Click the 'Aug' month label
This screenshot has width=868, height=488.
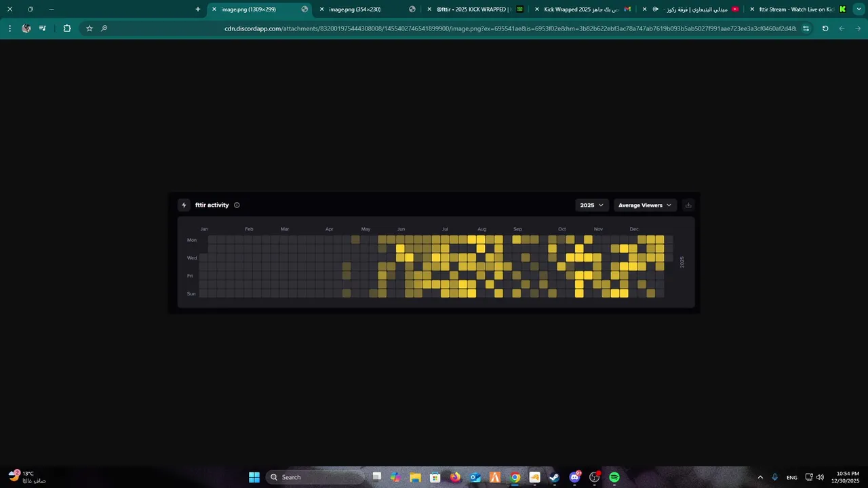point(481,229)
